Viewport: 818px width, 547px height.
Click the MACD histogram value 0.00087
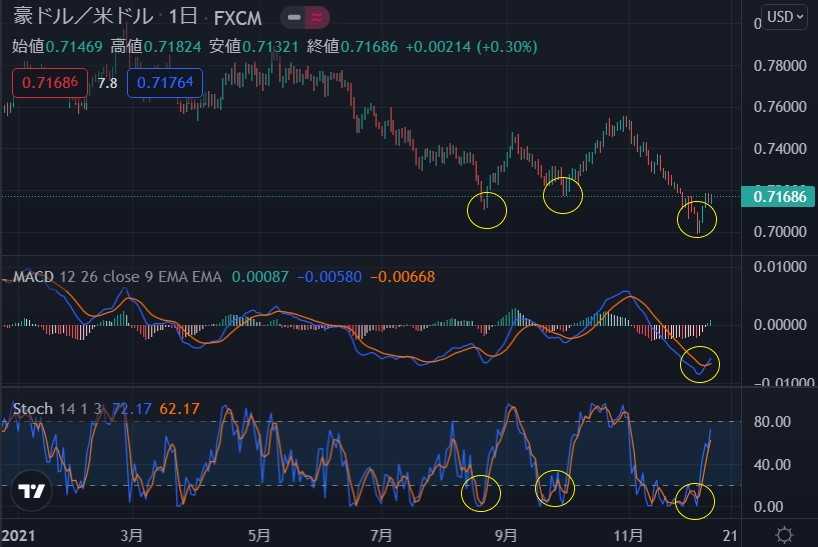coord(260,276)
